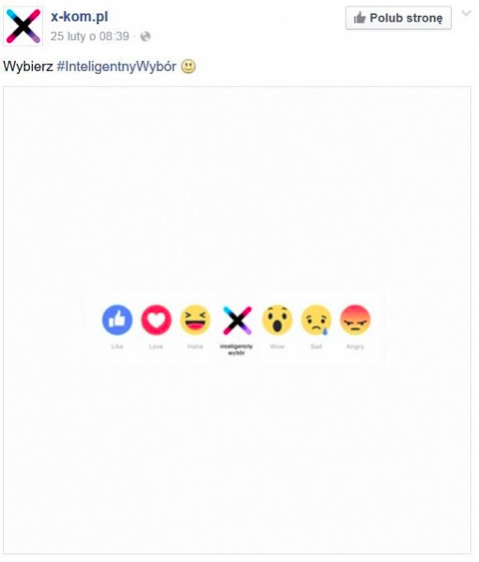479x562 pixels.
Task: Click the Angry label under reaction
Action: tap(355, 347)
